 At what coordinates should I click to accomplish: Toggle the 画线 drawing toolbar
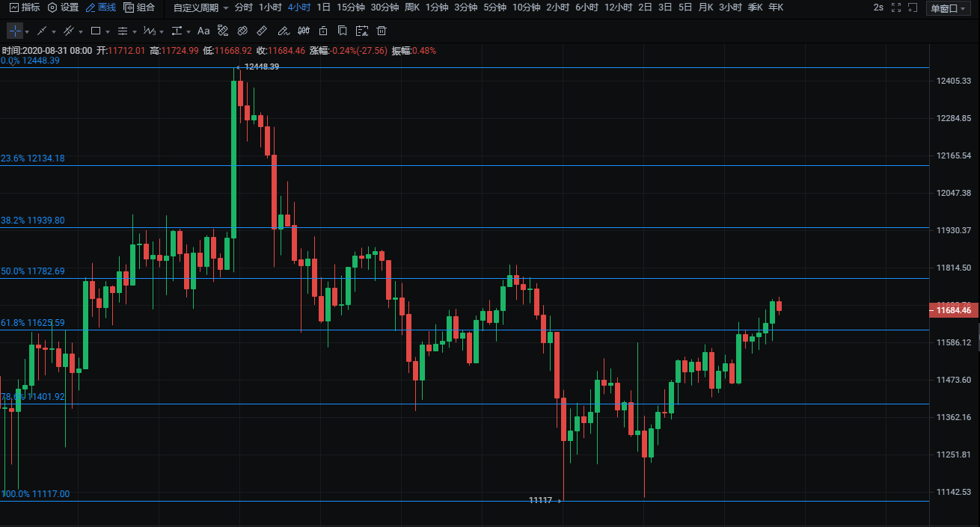point(100,7)
